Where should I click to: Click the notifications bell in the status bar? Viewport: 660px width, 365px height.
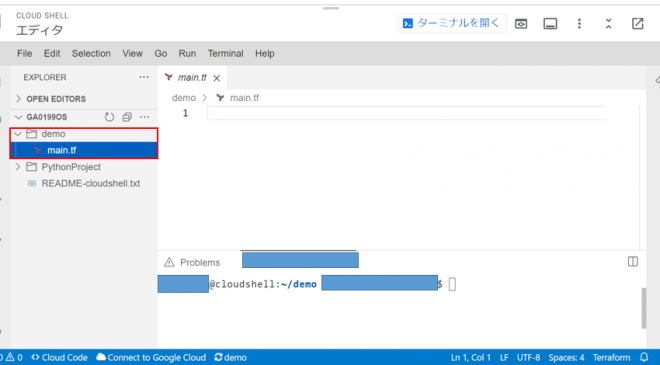pyautogui.click(x=644, y=357)
